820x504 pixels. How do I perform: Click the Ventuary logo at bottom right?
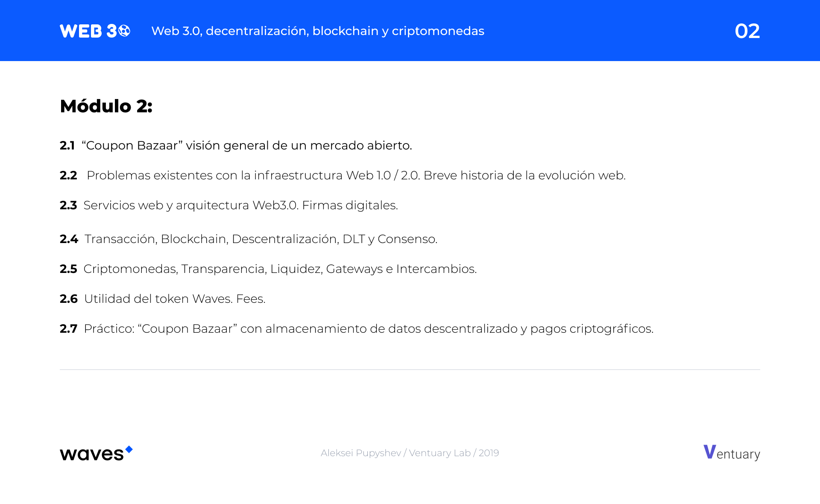[x=732, y=453]
